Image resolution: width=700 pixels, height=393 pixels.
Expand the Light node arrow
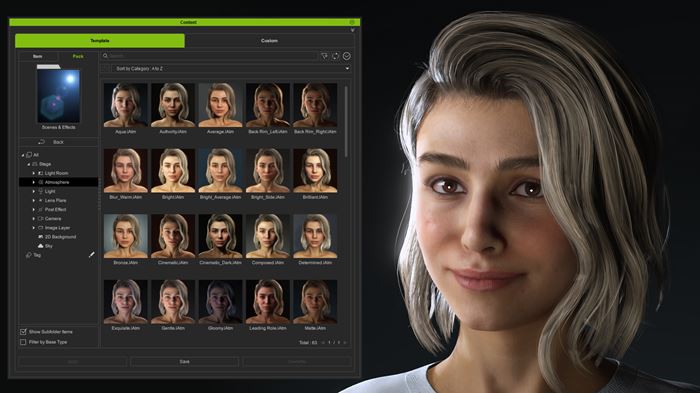point(33,191)
